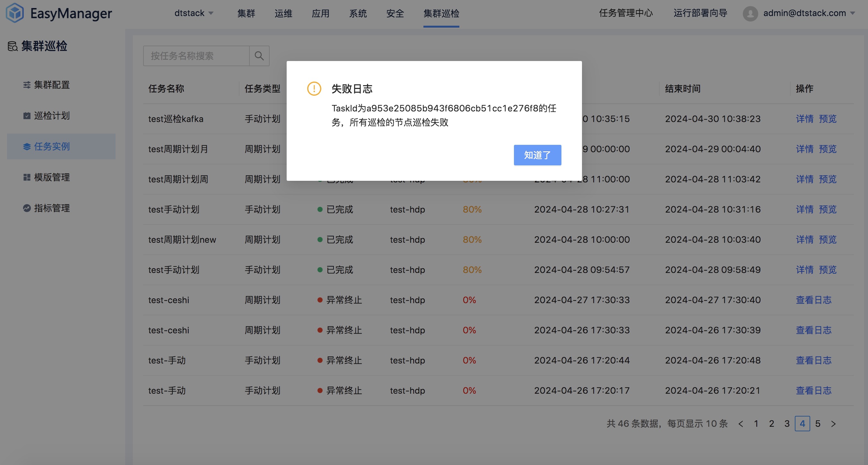
Task: Go to page 5
Action: click(818, 424)
